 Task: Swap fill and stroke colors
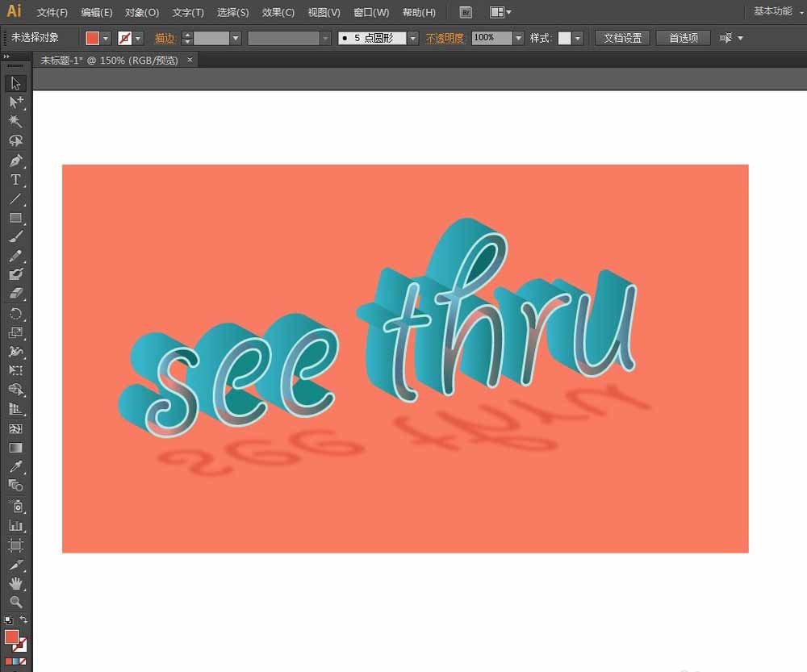tap(23, 620)
